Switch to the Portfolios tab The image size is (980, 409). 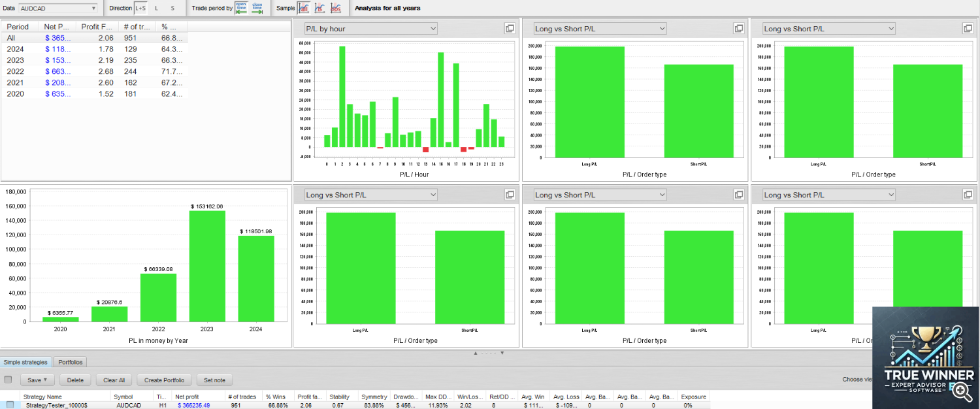coord(70,362)
